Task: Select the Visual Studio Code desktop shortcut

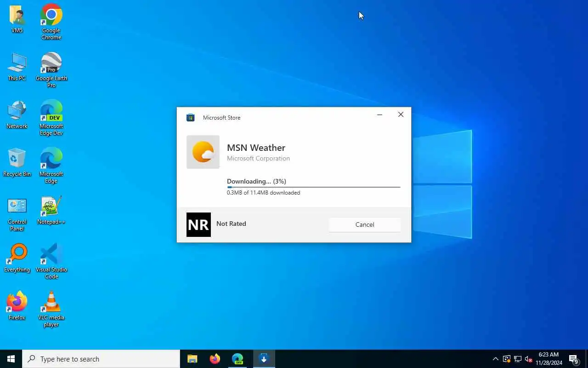Action: [51, 261]
